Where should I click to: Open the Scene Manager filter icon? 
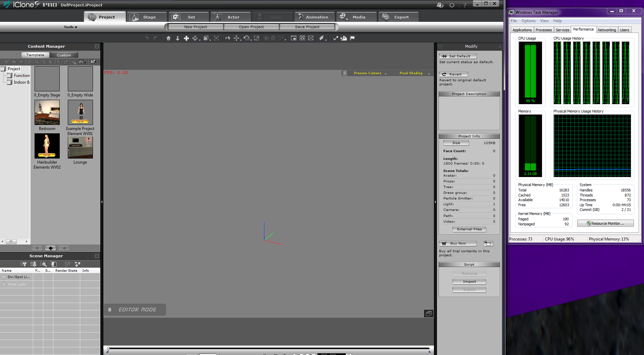click(x=23, y=264)
